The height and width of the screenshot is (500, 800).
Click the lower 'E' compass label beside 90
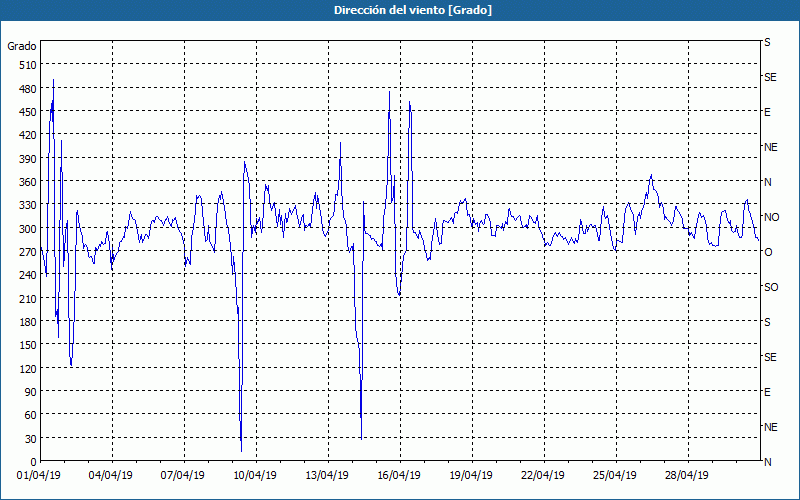click(767, 392)
